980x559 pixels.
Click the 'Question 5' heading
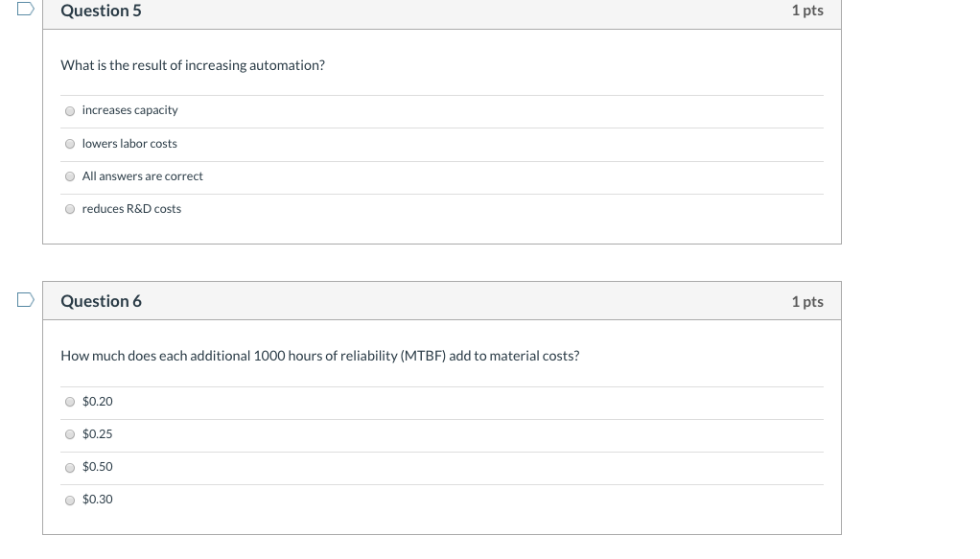tap(102, 11)
